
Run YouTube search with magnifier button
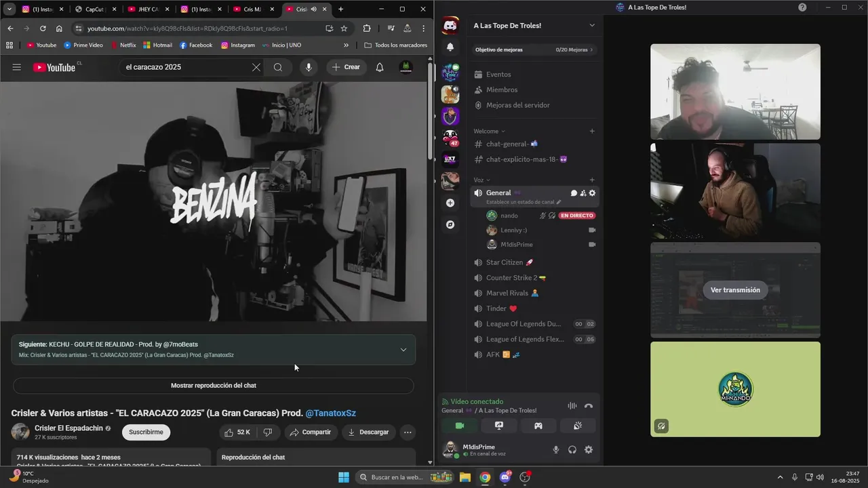pos(278,67)
